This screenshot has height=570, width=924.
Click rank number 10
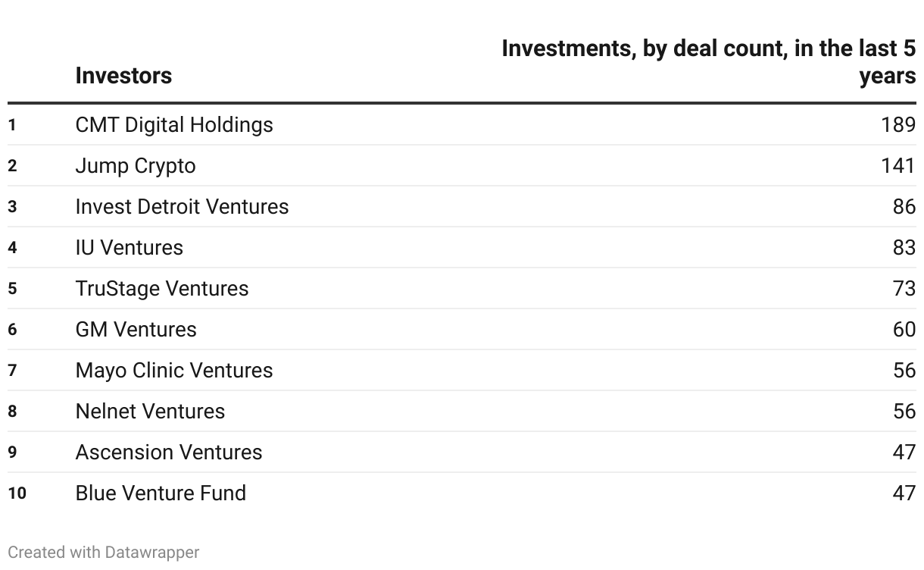pyautogui.click(x=17, y=493)
